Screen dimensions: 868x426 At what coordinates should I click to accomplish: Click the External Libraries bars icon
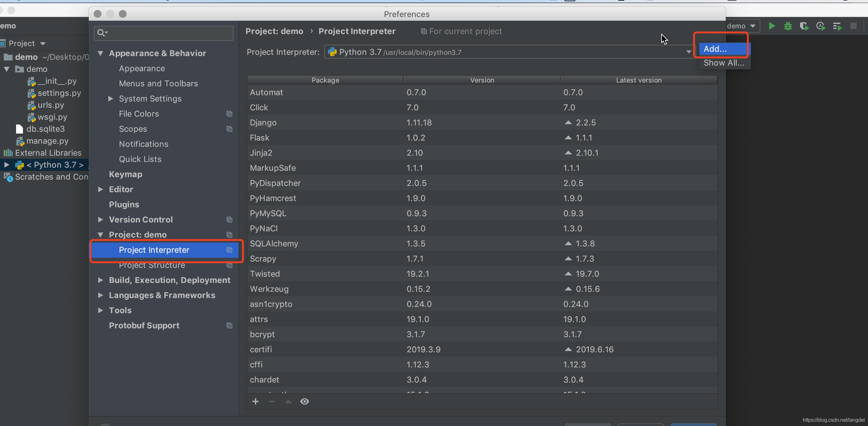(8, 153)
